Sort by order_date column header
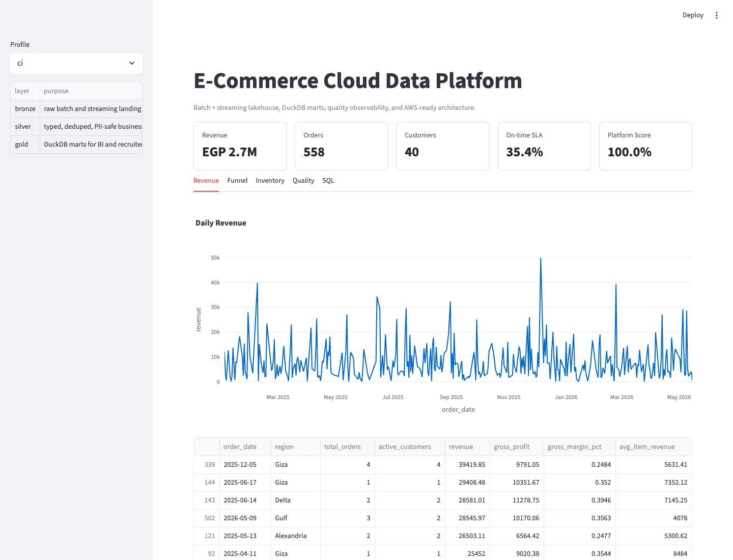733x560 pixels. click(x=245, y=447)
